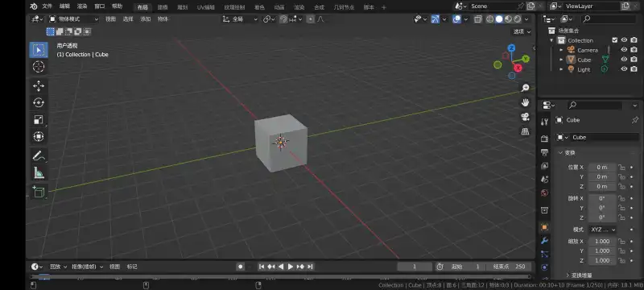Uncheck the Collection exclude checkbox

pyautogui.click(x=614, y=39)
